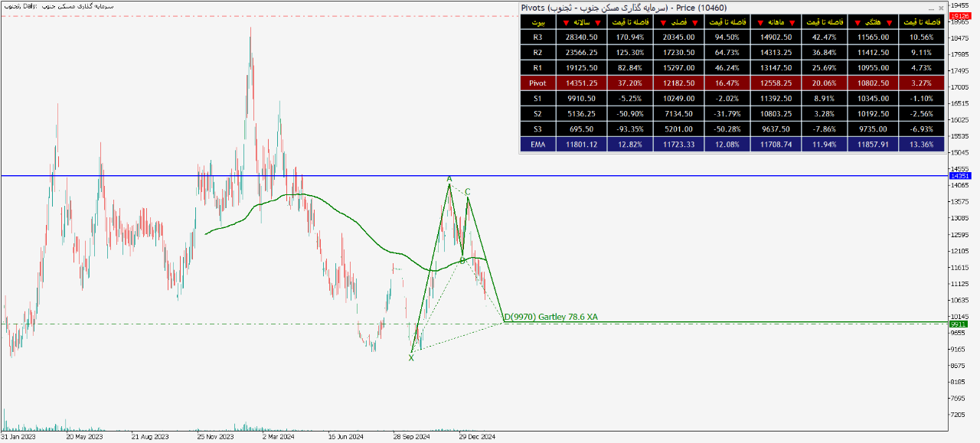Image resolution: width=980 pixels, height=443 pixels.
Task: Open the ماهانه column header text
Action: tap(776, 22)
